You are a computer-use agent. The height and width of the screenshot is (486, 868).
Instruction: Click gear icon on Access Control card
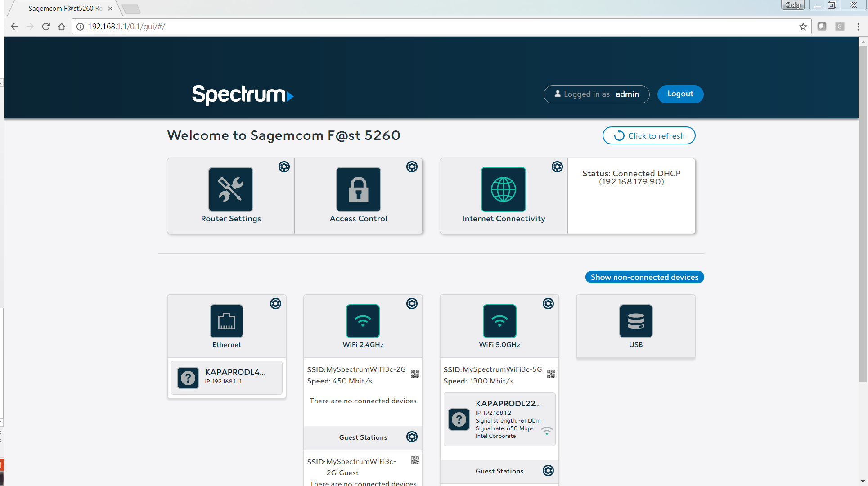[412, 167]
